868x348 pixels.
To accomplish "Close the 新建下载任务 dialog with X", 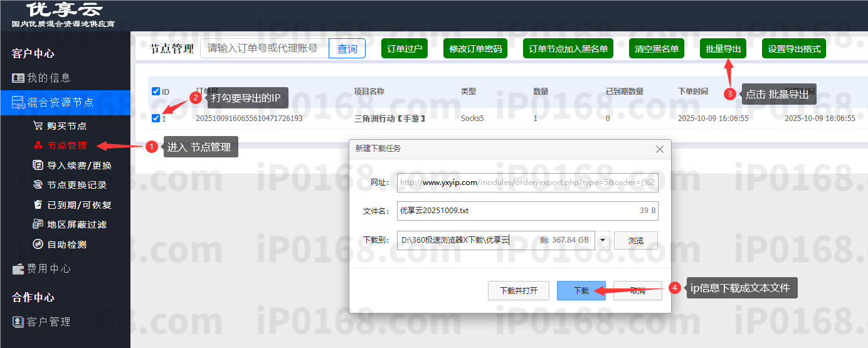I will pyautogui.click(x=659, y=149).
